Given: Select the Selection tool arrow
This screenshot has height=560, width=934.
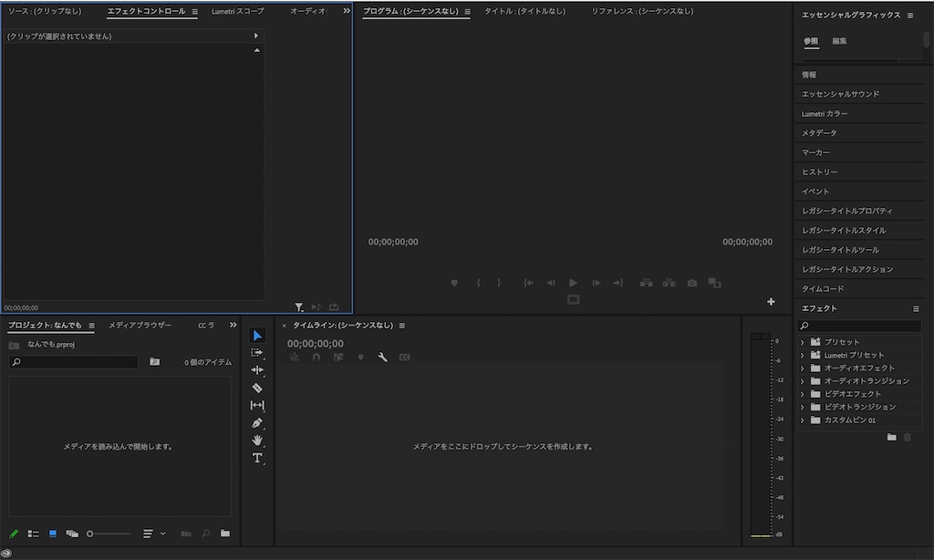Looking at the screenshot, I should coord(257,336).
